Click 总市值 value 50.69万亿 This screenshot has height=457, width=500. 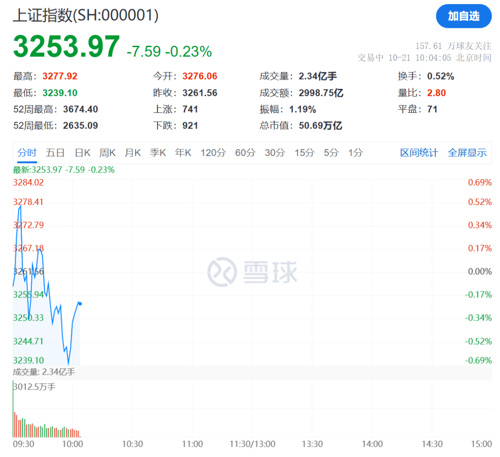(x=320, y=126)
